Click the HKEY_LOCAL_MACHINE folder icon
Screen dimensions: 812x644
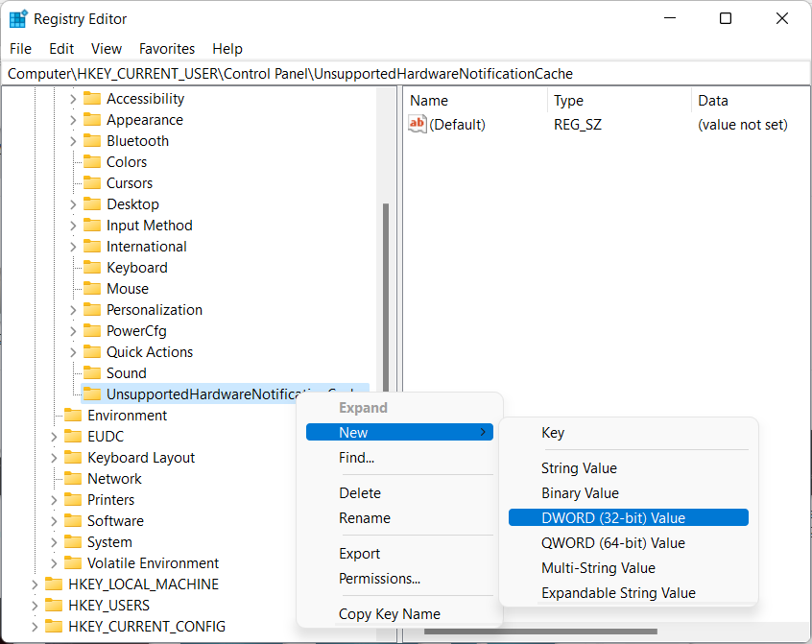pyautogui.click(x=54, y=584)
